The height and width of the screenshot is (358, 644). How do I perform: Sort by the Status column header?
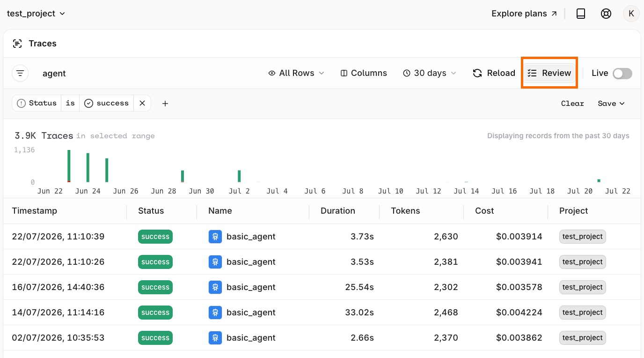pos(151,211)
